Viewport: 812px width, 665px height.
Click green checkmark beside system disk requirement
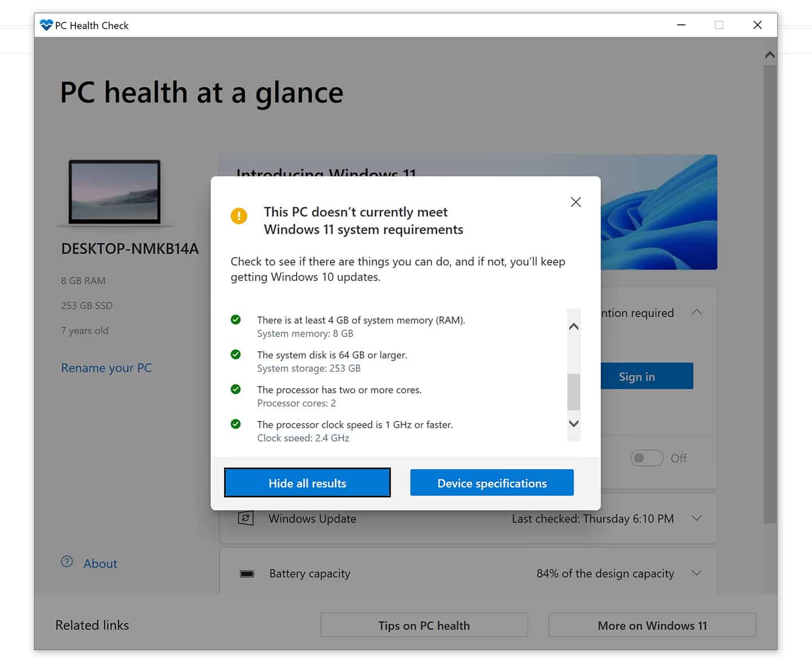click(236, 354)
